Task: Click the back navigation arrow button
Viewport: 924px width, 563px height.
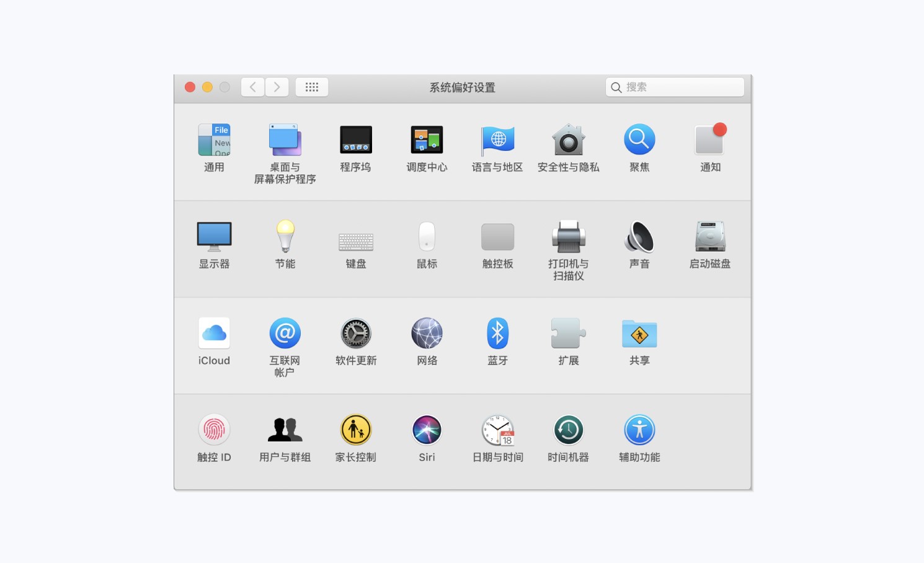Action: point(253,87)
